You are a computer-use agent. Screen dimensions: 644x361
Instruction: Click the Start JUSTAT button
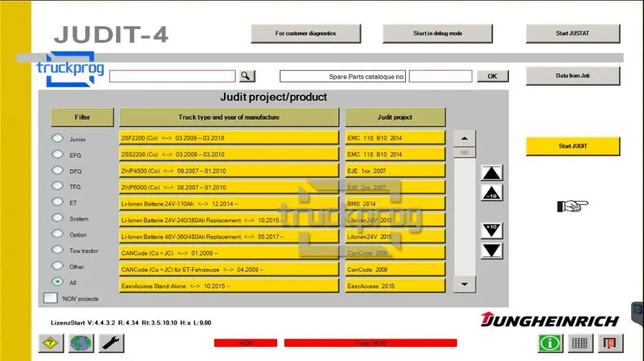573,33
